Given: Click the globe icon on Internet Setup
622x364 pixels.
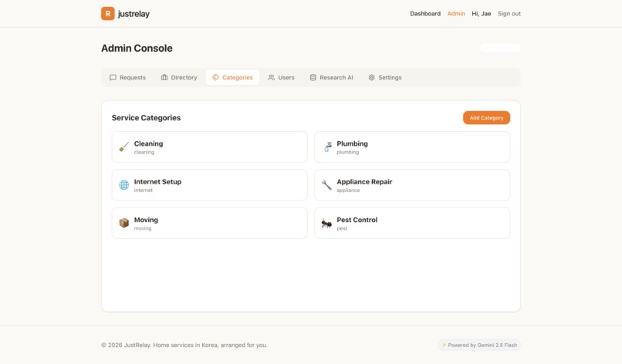Looking at the screenshot, I should click(123, 185).
